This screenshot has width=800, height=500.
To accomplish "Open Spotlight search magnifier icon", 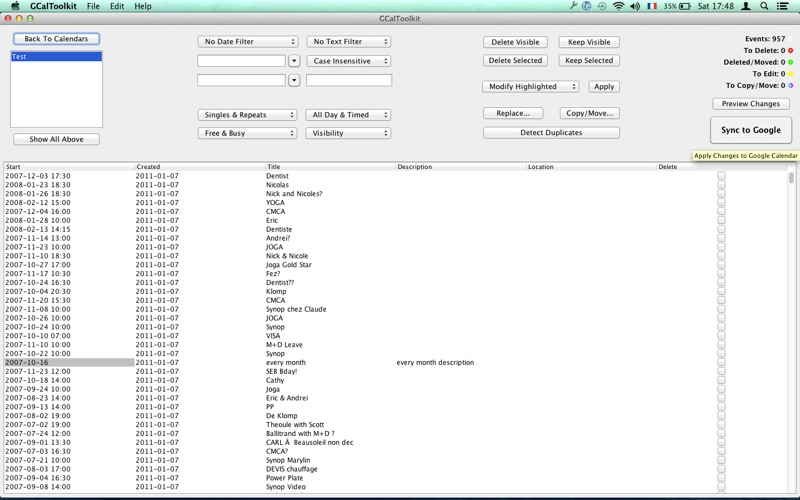I will coord(764,6).
